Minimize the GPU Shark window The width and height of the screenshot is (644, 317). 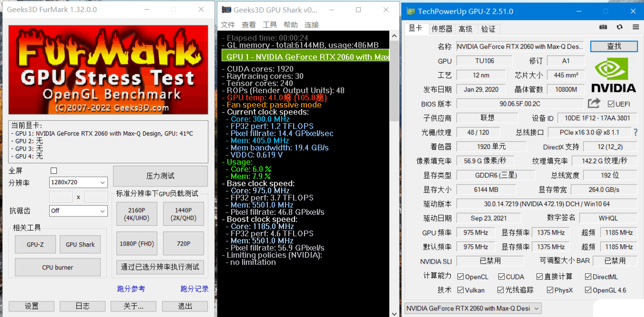point(332,10)
